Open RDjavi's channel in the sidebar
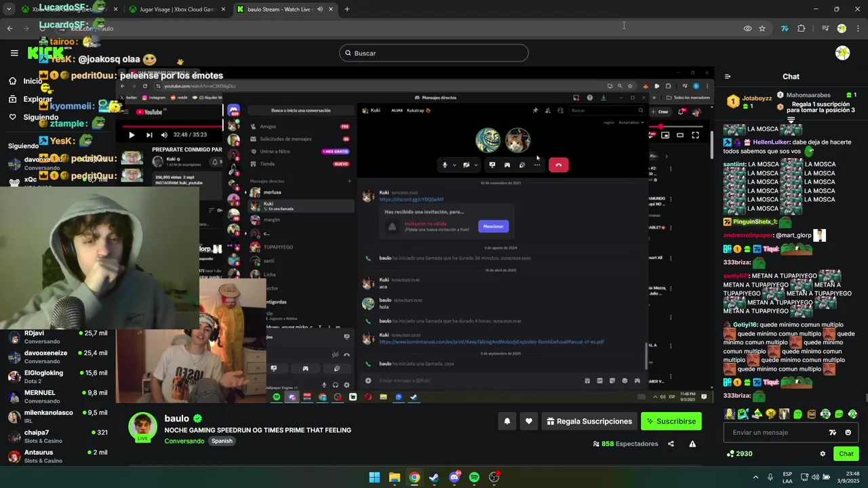 pos(58,337)
